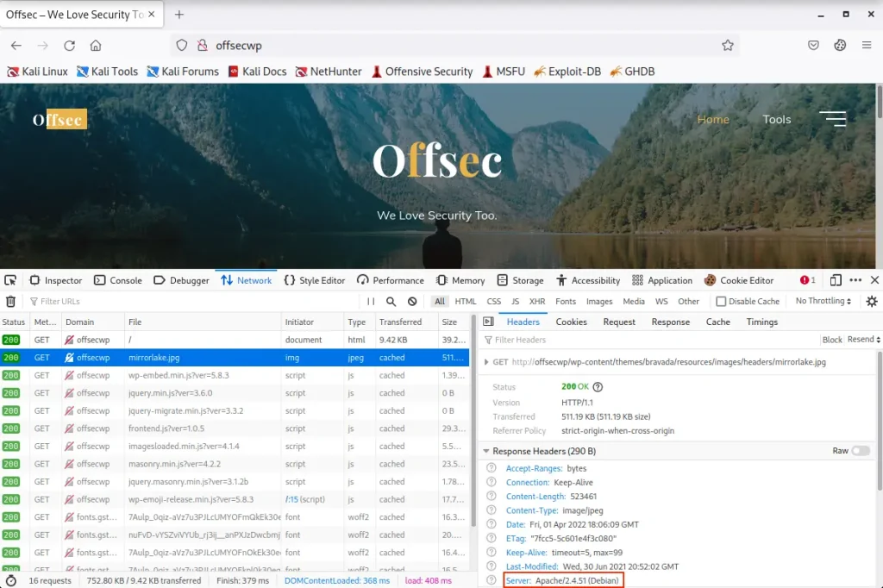Enable the Disable Cache checkbox
Viewport: 883px width, 588px height.
[x=721, y=302]
